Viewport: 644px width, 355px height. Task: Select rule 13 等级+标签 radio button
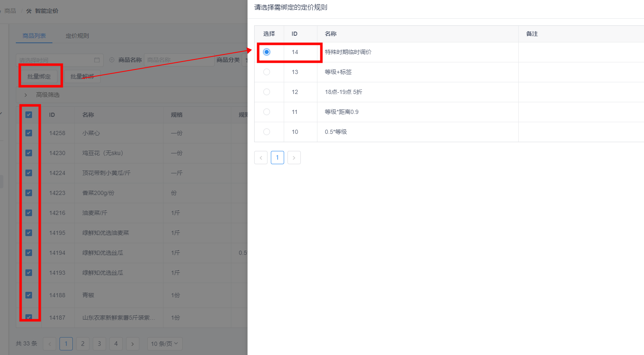pos(267,72)
